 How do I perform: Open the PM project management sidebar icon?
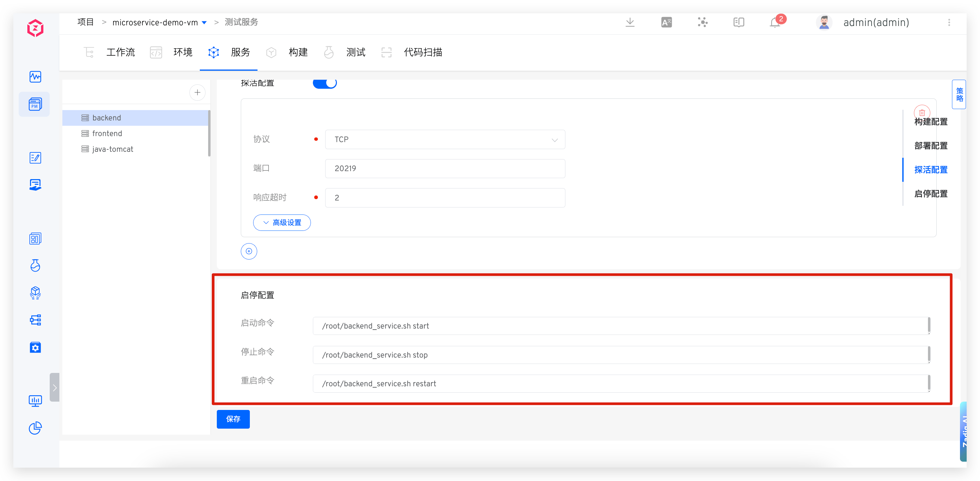tap(35, 104)
